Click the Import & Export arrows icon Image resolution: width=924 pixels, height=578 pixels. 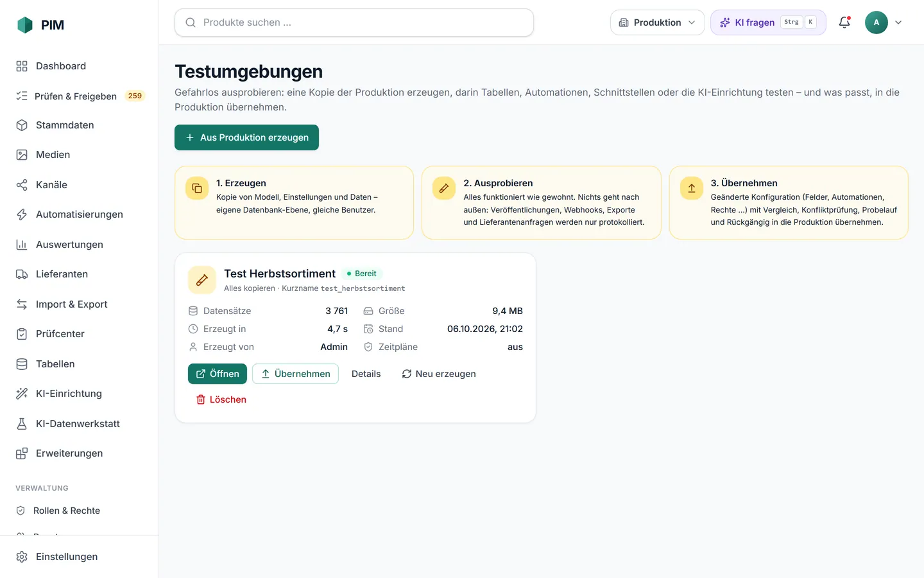click(22, 304)
